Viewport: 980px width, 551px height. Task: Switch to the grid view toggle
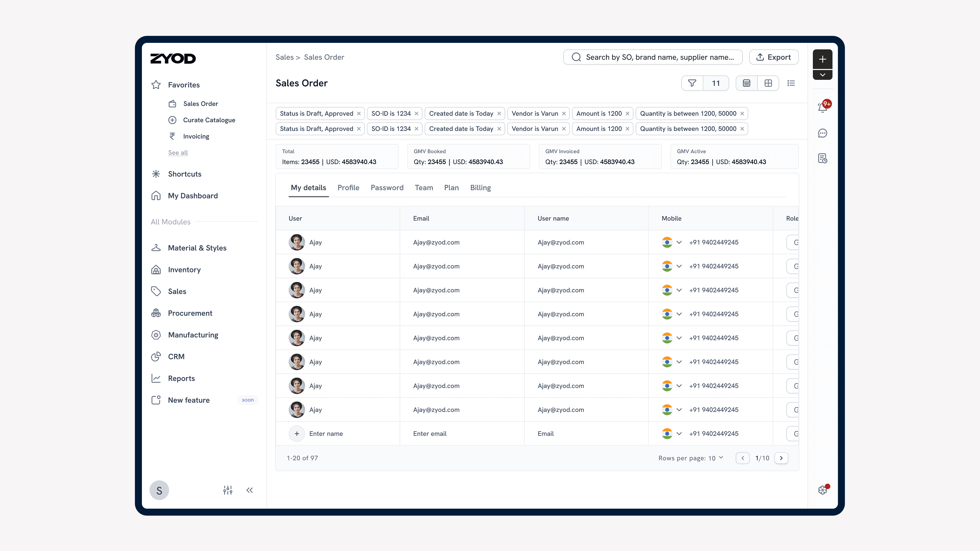[768, 83]
